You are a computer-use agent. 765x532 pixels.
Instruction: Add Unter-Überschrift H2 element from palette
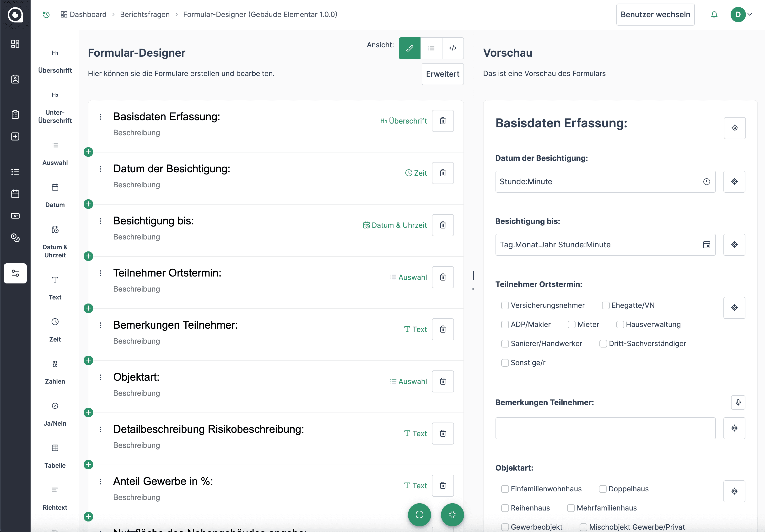coord(55,108)
